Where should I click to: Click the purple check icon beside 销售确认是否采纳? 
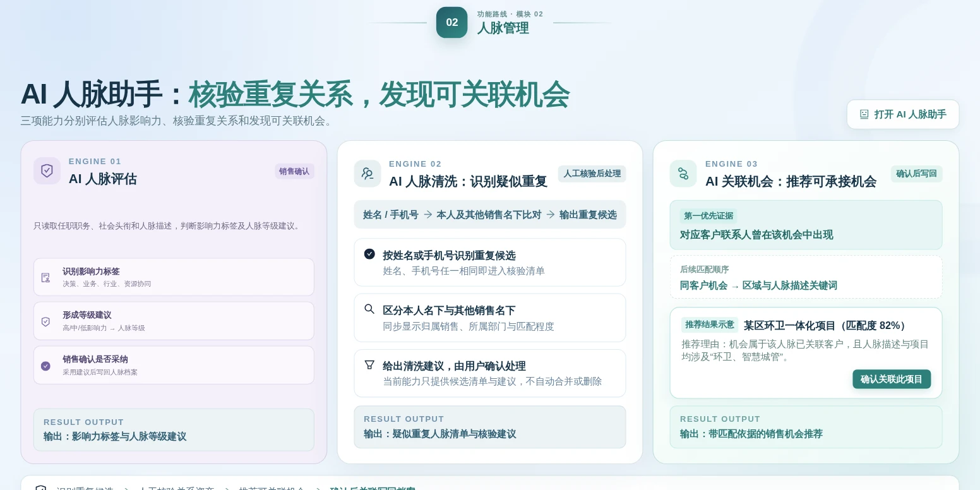tap(45, 366)
